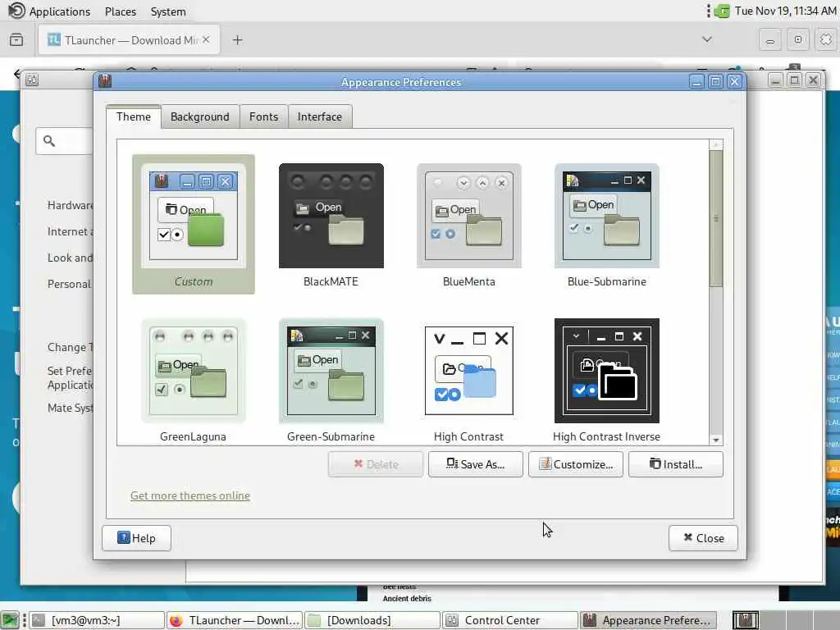Choose the Green-Submarine theme

(x=331, y=381)
